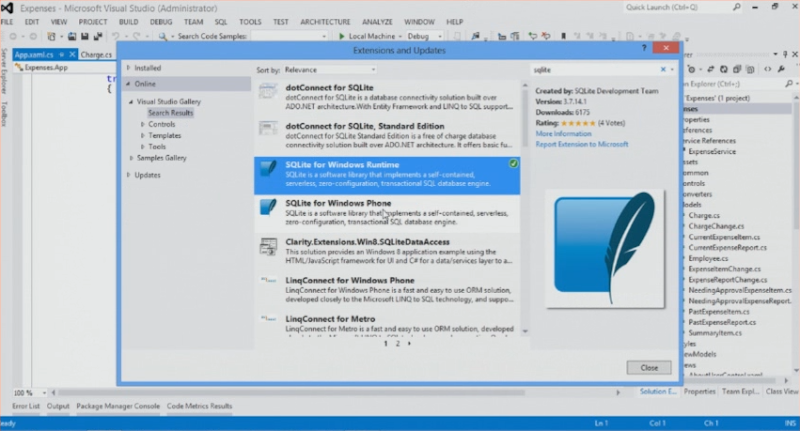Click next page arrow in results

click(x=409, y=344)
